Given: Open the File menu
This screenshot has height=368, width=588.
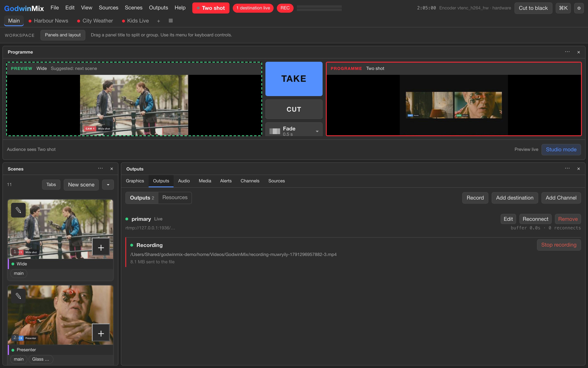Looking at the screenshot, I should pos(55,8).
